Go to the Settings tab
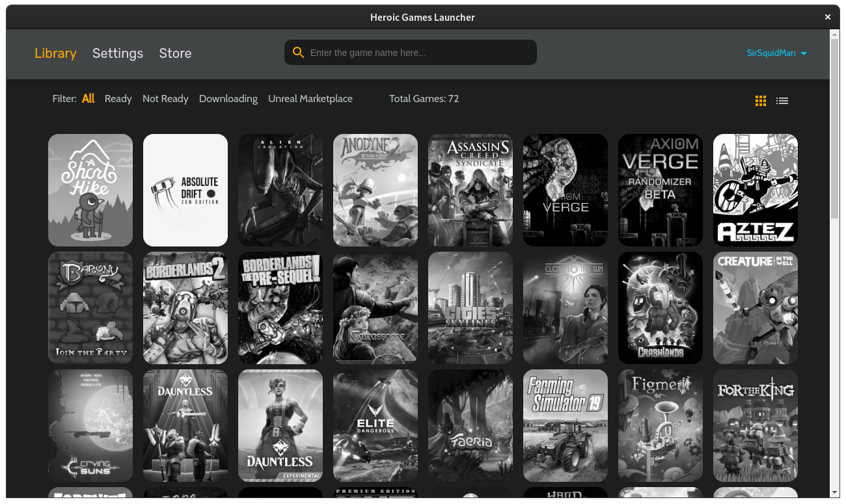Image resolution: width=846 pixels, height=504 pixels. [118, 53]
